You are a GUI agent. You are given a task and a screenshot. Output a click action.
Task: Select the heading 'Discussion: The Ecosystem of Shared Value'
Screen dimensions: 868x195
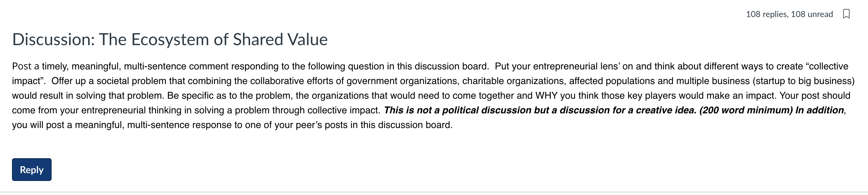170,39
